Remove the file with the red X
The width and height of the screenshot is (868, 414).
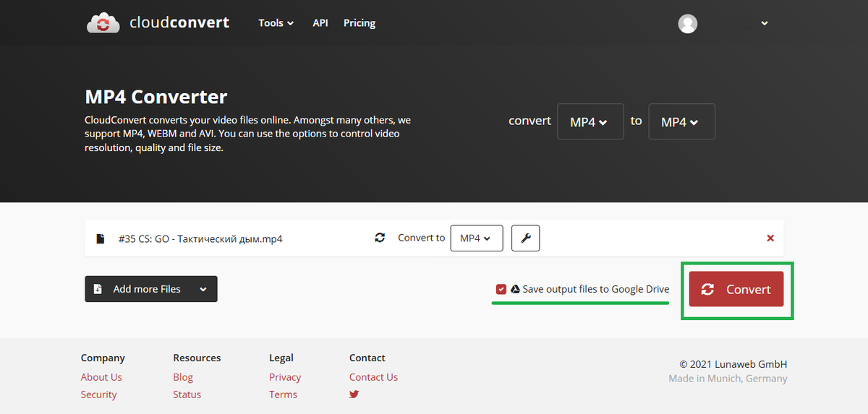click(x=770, y=238)
